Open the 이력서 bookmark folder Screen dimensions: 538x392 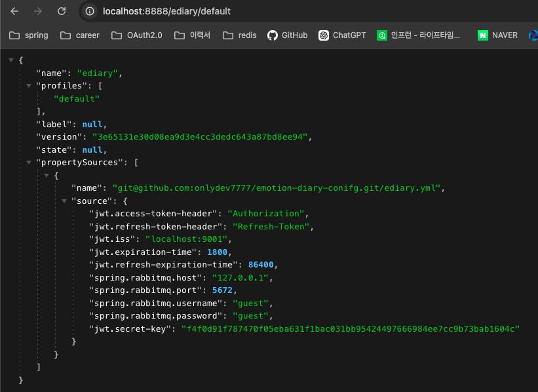[192, 35]
